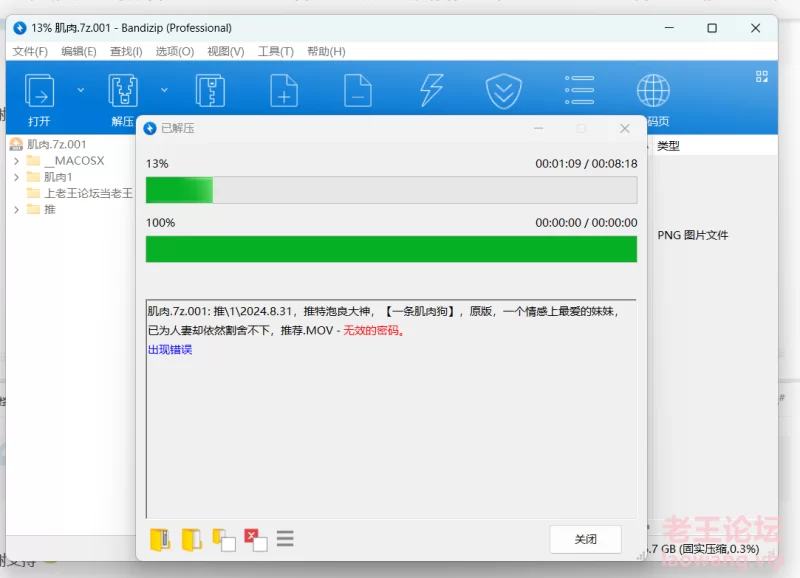Click the lightning bolt Test toolbar icon
The width and height of the screenshot is (800, 578).
coord(431,91)
